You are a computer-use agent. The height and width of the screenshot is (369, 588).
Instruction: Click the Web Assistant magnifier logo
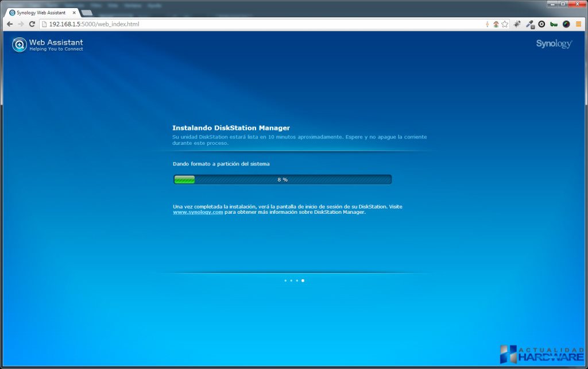(20, 44)
